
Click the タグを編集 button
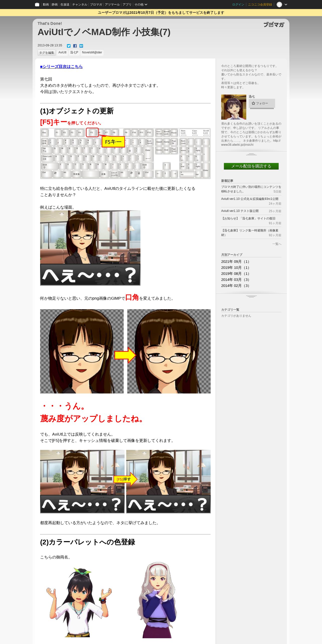point(47,53)
